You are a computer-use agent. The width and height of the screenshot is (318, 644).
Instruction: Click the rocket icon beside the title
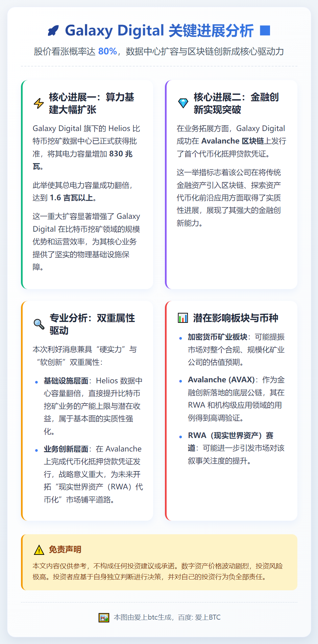(x=53, y=31)
